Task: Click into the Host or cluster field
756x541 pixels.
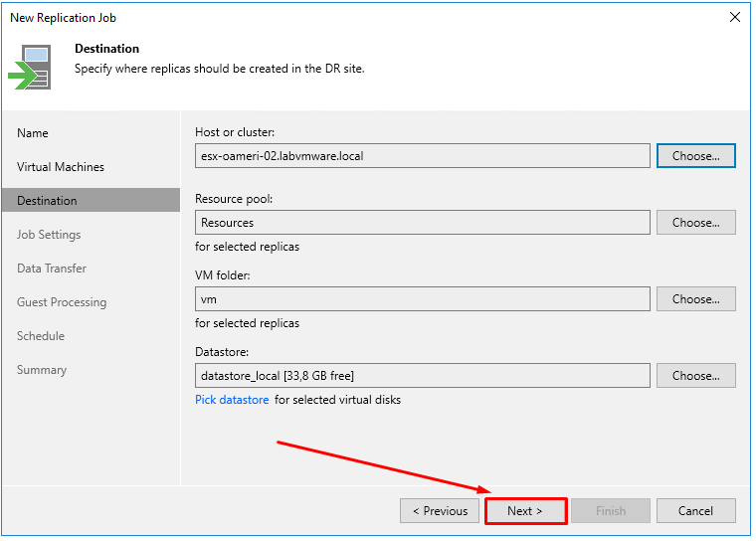Action: coord(423,156)
